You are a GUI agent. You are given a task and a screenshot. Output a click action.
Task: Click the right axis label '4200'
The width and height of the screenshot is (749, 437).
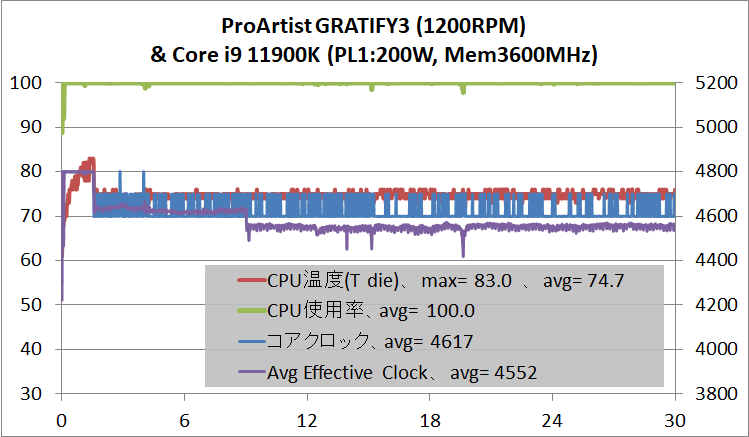coord(716,305)
